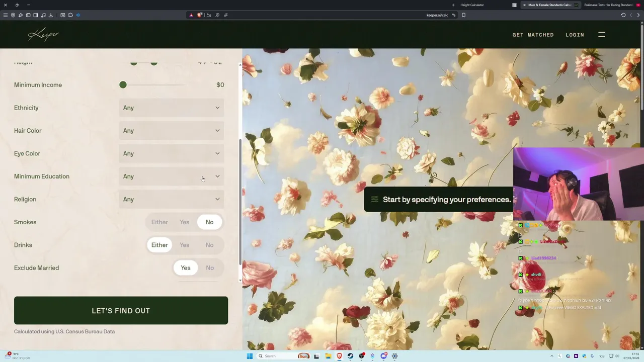This screenshot has height=362, width=644.
Task: Select the Male & Female Standards Calculator tab
Action: (x=549, y=5)
